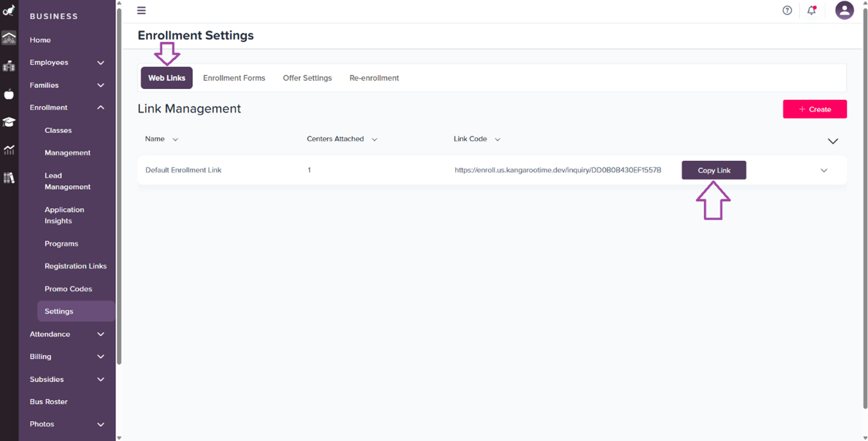Click the help question mark icon

click(787, 10)
